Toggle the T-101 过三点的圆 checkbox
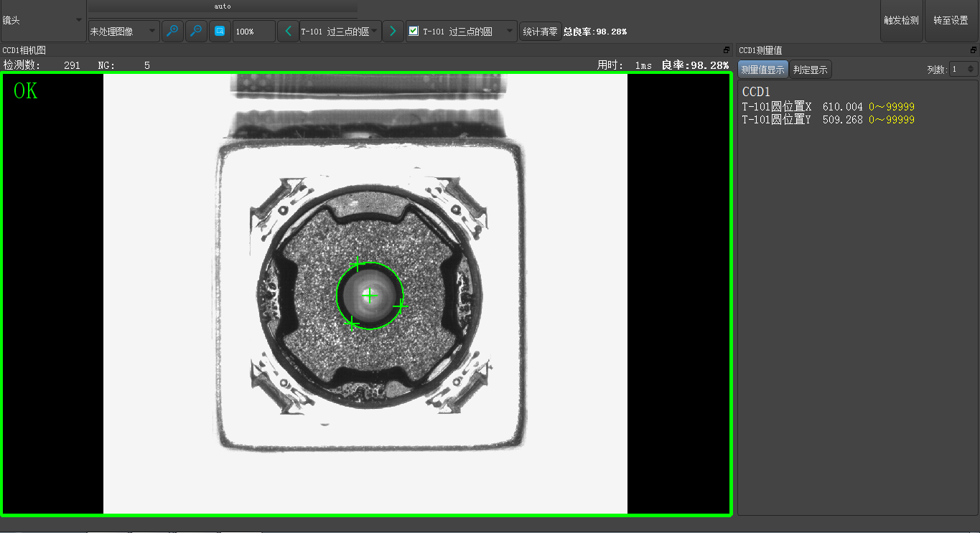Viewport: 980px width, 533px height. (414, 32)
